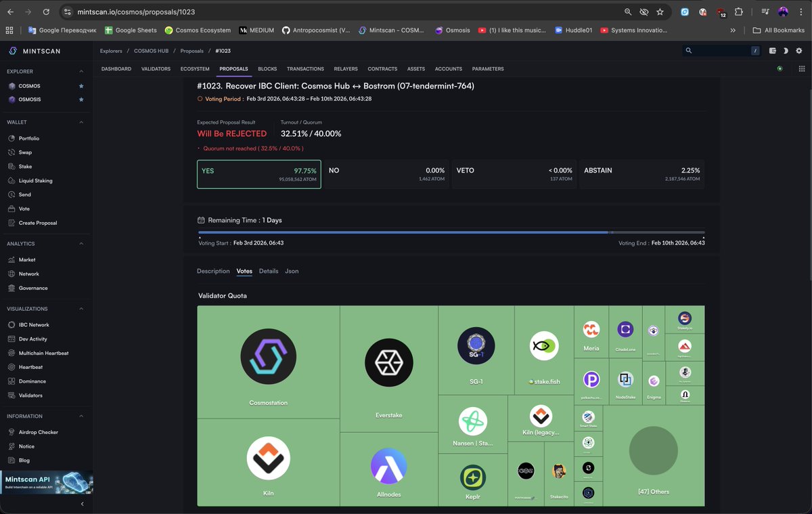Image resolution: width=812 pixels, height=514 pixels.
Task: Open Chrome three-dot menu
Action: pyautogui.click(x=800, y=12)
